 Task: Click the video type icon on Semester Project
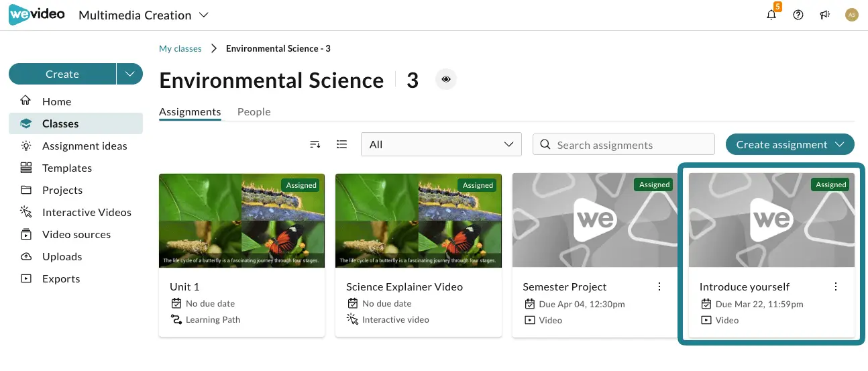pyautogui.click(x=529, y=320)
